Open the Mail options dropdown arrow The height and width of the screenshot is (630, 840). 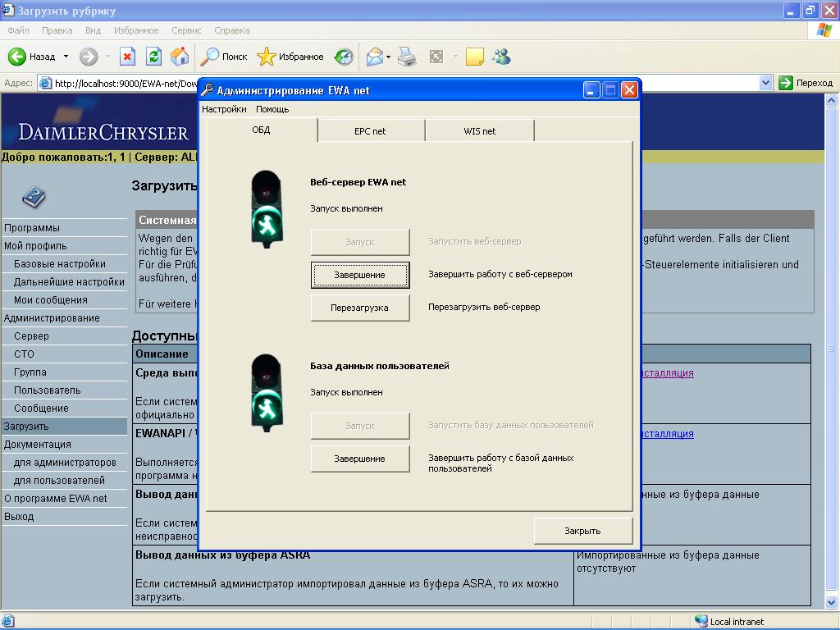388,57
